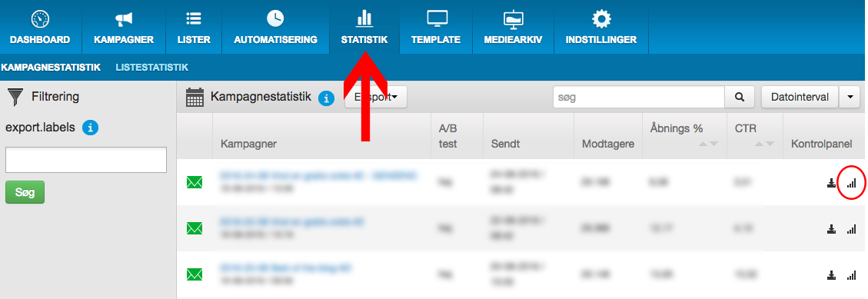Expand the Export dropdown
This screenshot has height=299, width=868.
376,97
